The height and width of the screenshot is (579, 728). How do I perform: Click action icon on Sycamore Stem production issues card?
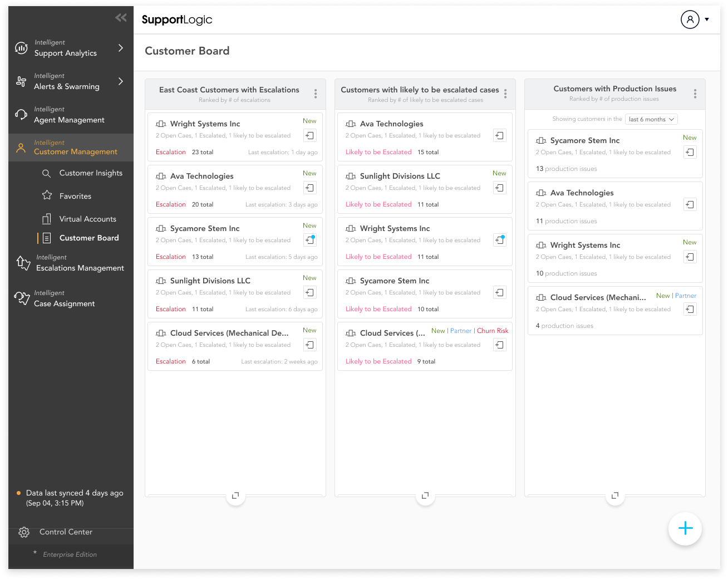tap(690, 152)
